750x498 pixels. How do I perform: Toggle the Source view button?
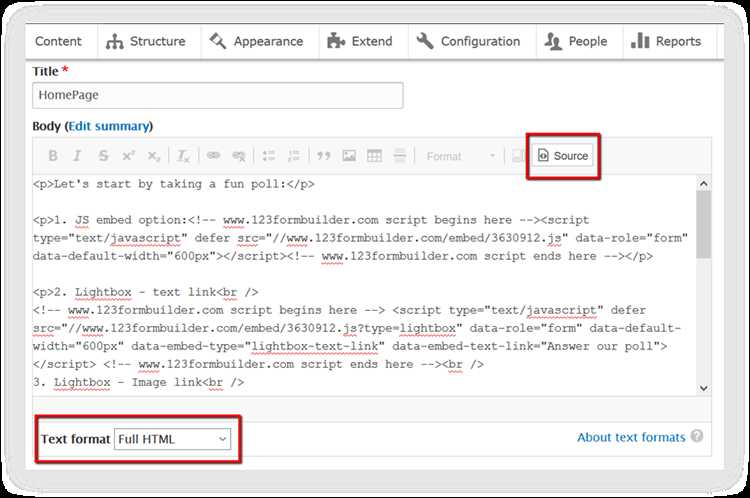click(562, 156)
